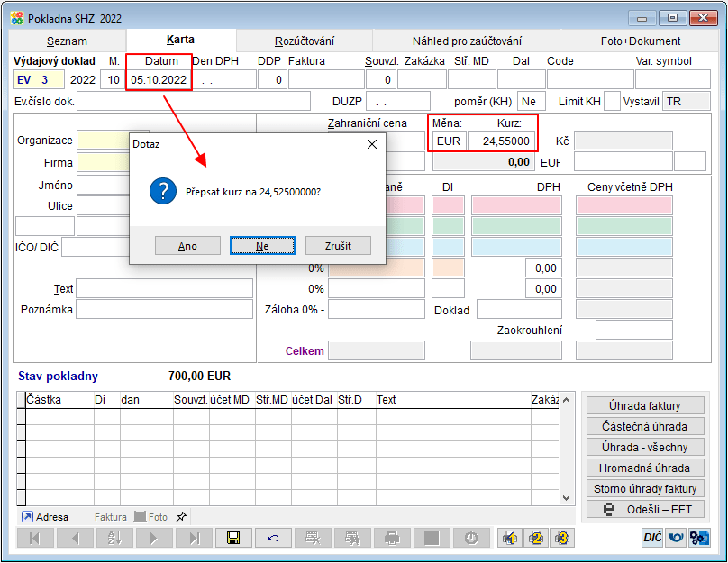
Task: Click the Storno úhrady faktury button
Action: [x=645, y=489]
